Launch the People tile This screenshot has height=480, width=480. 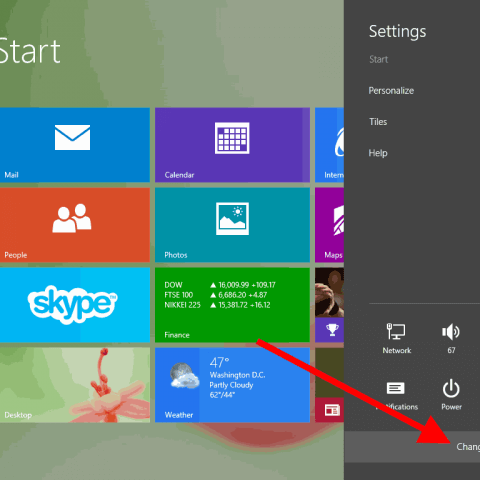pyautogui.click(x=75, y=225)
